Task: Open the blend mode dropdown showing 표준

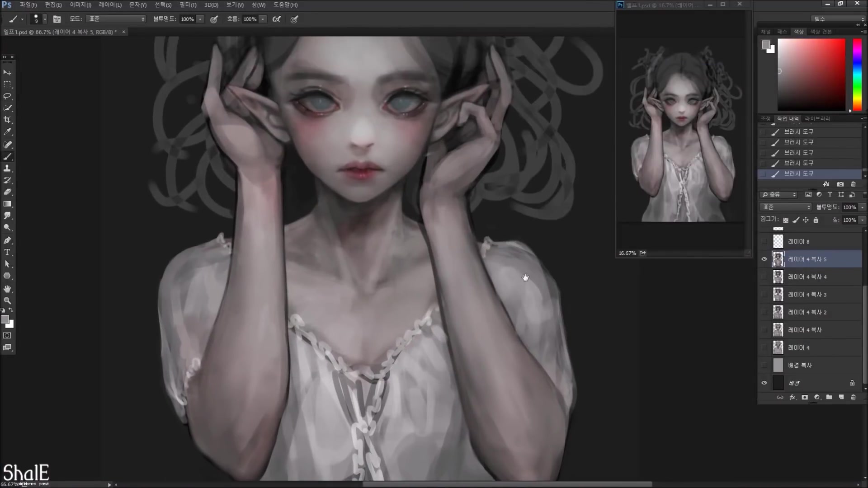Action: tap(785, 207)
